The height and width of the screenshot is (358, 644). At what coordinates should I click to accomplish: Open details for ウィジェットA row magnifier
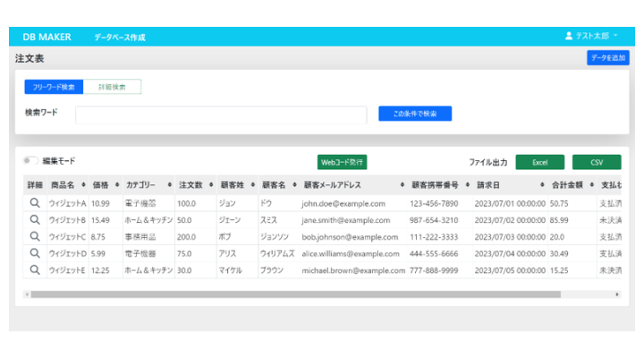[35, 203]
